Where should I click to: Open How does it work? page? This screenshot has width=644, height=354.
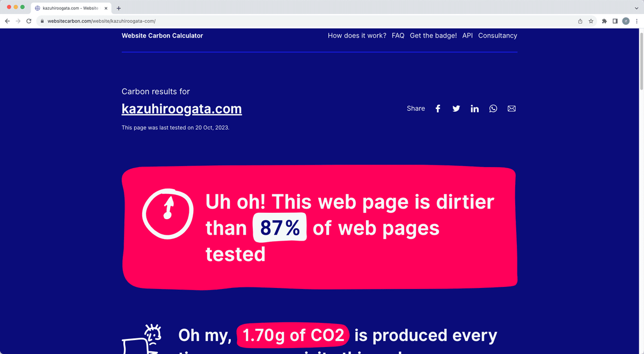click(357, 35)
